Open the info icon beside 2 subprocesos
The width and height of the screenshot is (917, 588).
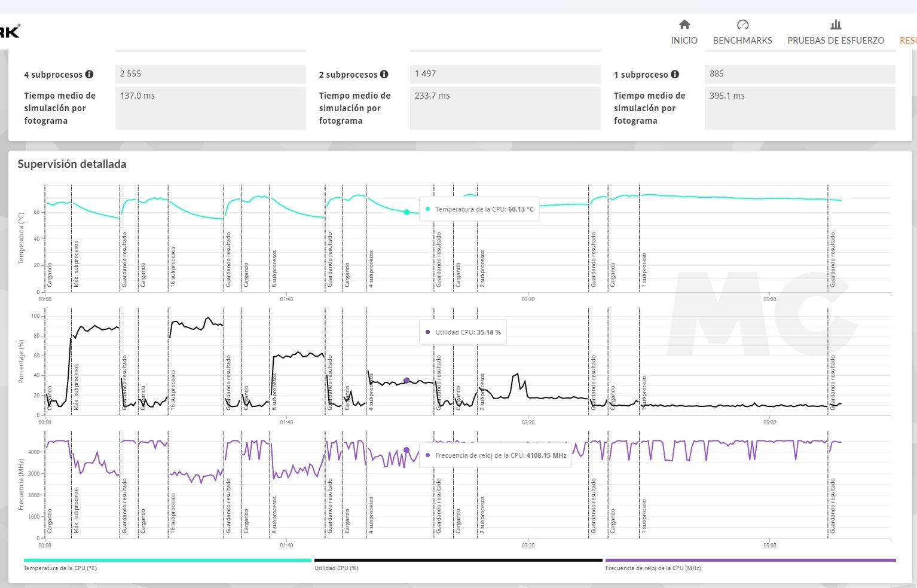[x=384, y=75]
